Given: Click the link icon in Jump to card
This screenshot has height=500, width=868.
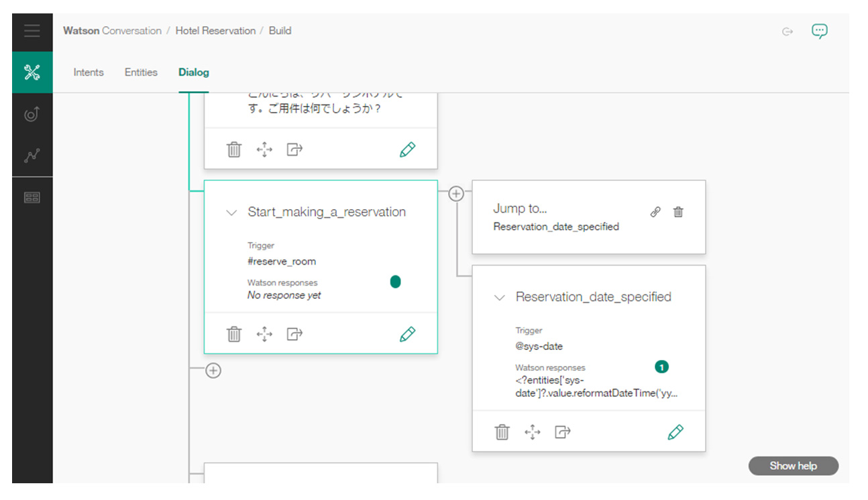Looking at the screenshot, I should click(655, 212).
